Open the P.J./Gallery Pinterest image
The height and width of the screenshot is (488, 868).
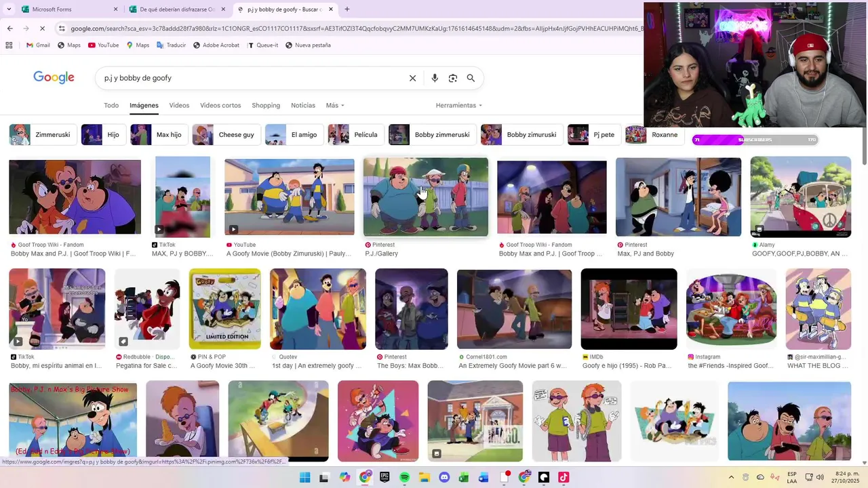pyautogui.click(x=426, y=197)
